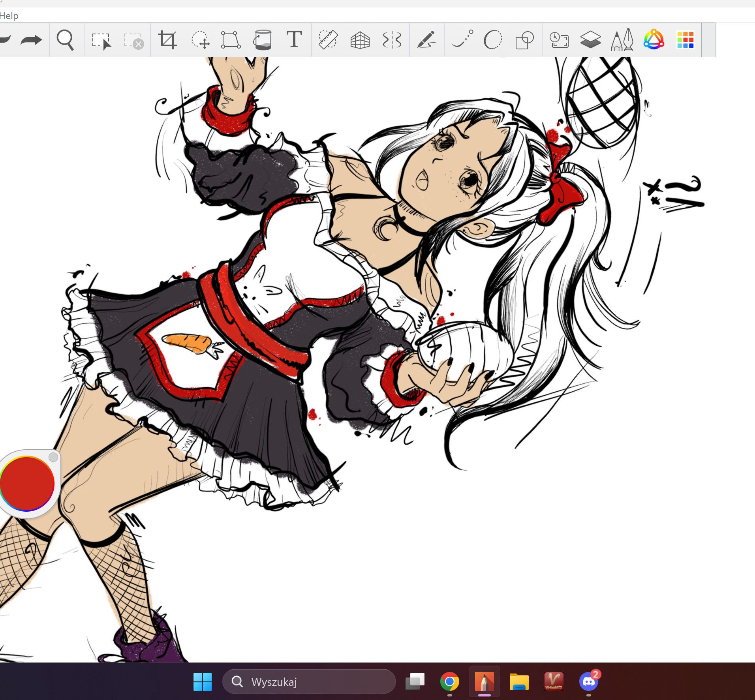
Task: Click the Wyszukaj taskbar search box
Action: point(309,681)
